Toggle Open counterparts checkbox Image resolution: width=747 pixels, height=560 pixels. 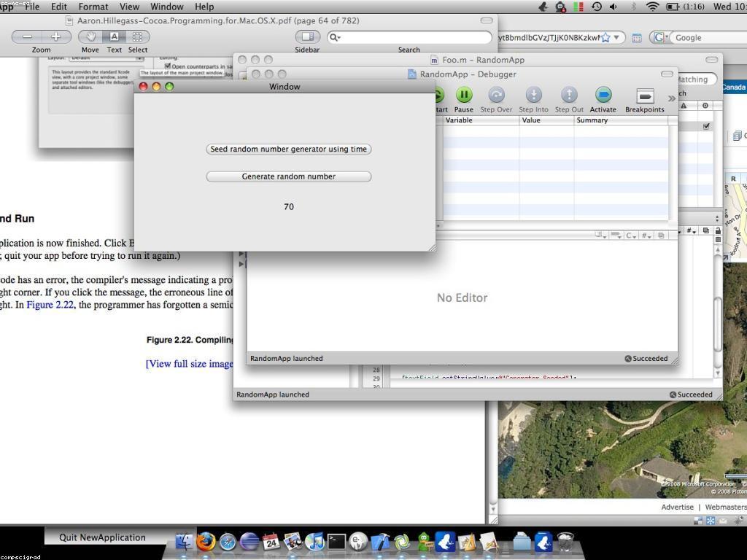(x=168, y=66)
